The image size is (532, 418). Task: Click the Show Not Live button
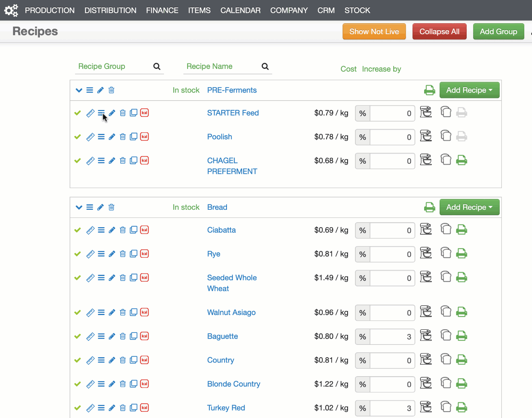point(374,32)
